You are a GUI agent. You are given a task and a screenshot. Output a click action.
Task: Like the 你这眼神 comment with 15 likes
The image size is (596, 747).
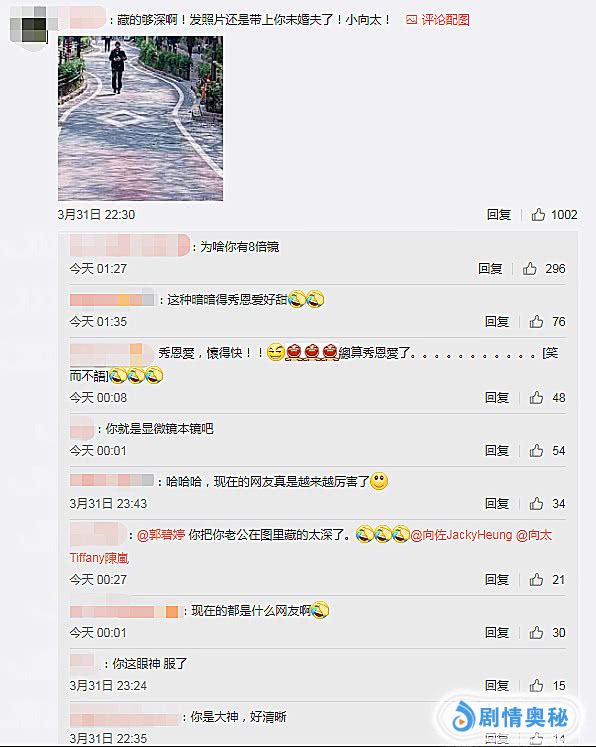coord(536,685)
